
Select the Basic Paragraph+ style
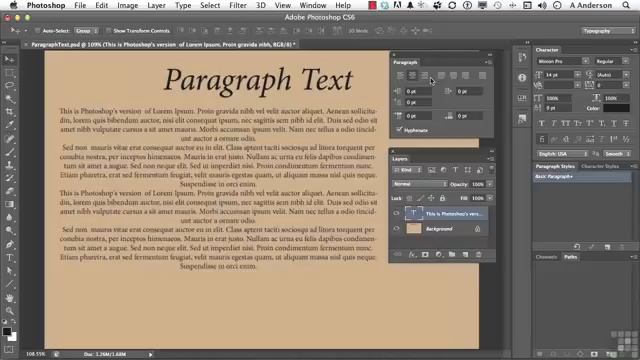pyautogui.click(x=582, y=176)
